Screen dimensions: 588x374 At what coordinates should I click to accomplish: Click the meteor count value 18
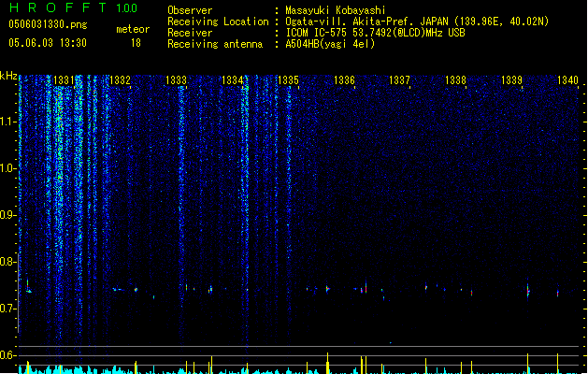coord(136,43)
